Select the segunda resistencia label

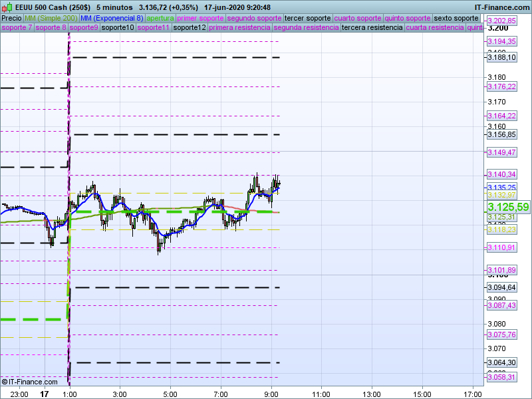[306, 27]
